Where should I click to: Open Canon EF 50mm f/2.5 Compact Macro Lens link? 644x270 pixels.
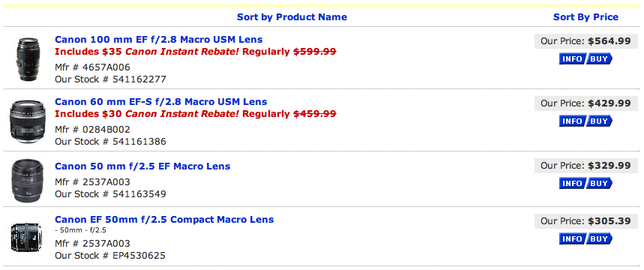click(x=164, y=220)
